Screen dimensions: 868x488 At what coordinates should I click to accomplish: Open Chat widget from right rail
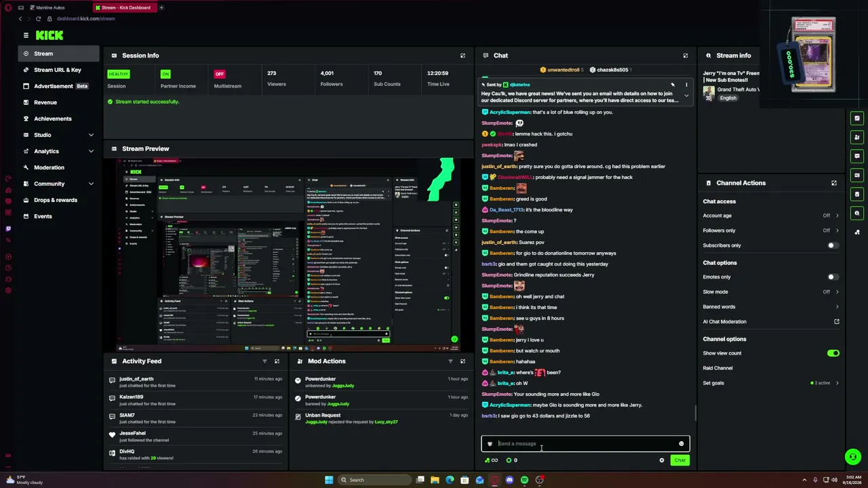point(857,156)
